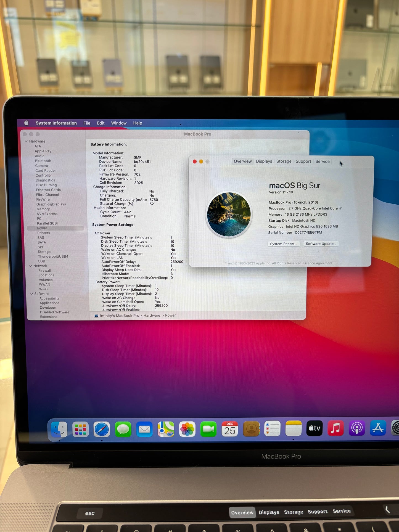Open Podcasts app in the Dock
The width and height of the screenshot is (399, 532).
(x=357, y=428)
